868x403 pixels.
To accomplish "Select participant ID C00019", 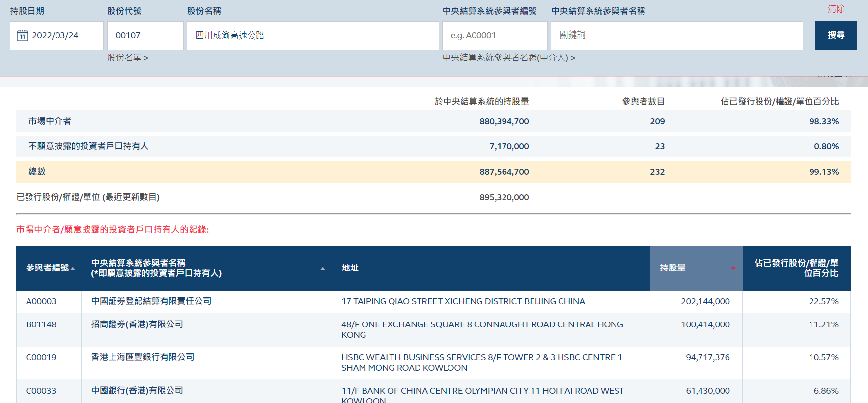I will 41,357.
